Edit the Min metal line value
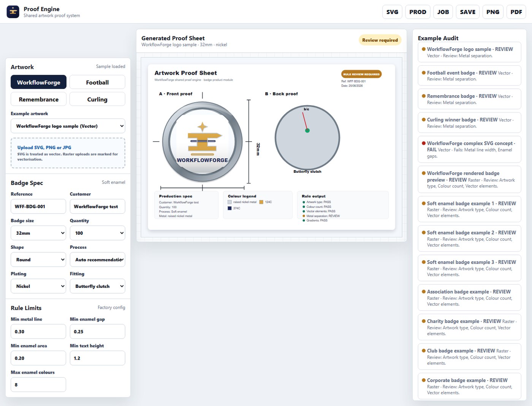The height and width of the screenshot is (406, 532). (38, 332)
